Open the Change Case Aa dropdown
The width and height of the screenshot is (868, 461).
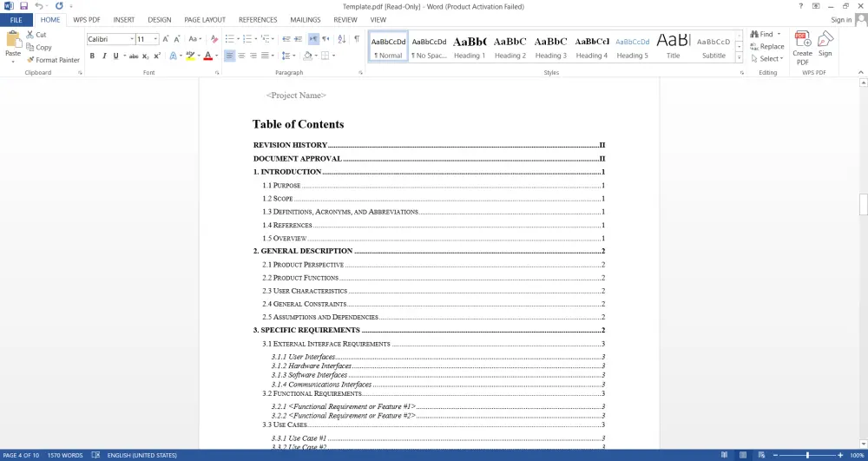(194, 39)
